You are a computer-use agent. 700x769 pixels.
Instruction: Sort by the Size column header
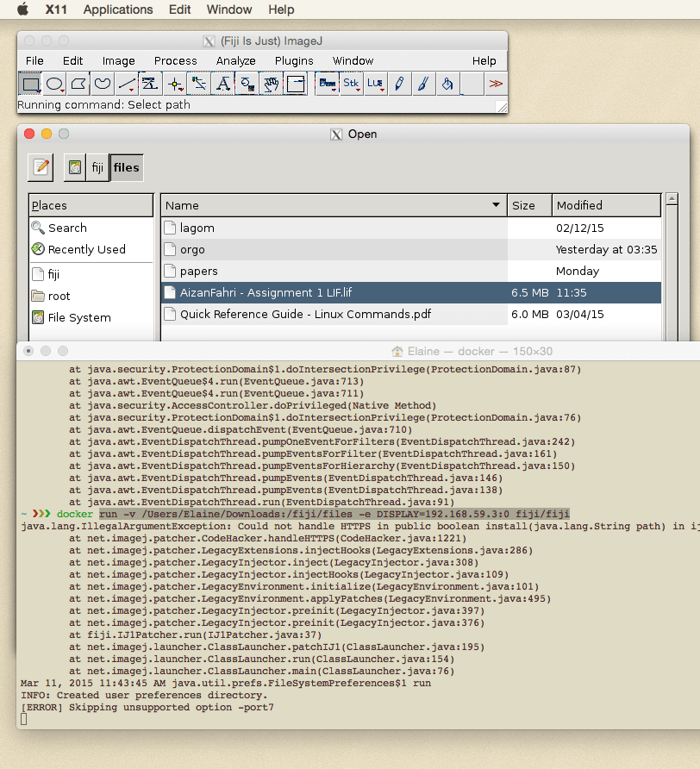coord(530,205)
